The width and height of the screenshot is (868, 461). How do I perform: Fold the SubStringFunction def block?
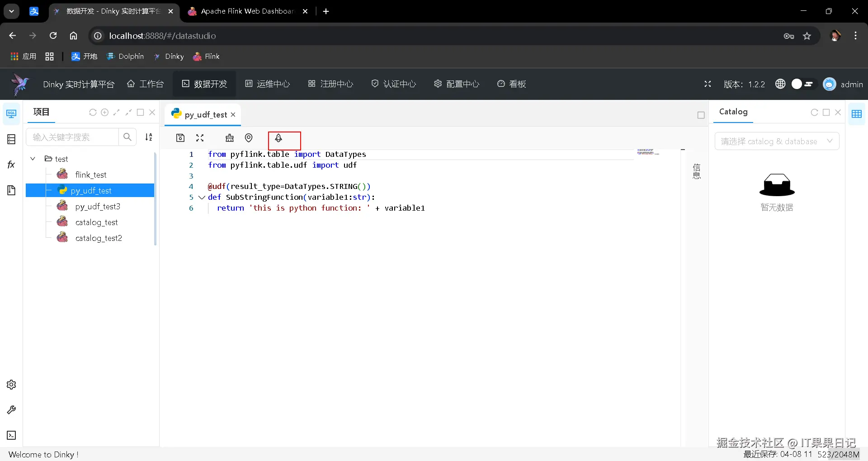[x=202, y=197]
